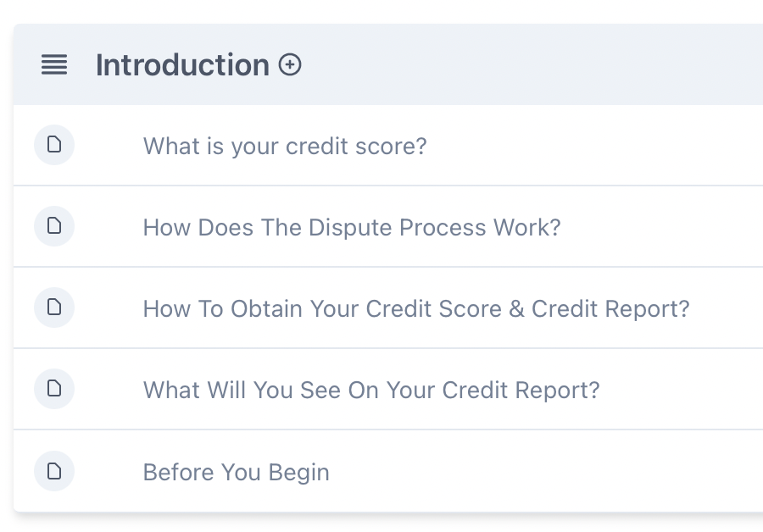763x532 pixels.
Task: Open 'What Will You See On Your Credit Report?'
Action: (x=370, y=391)
